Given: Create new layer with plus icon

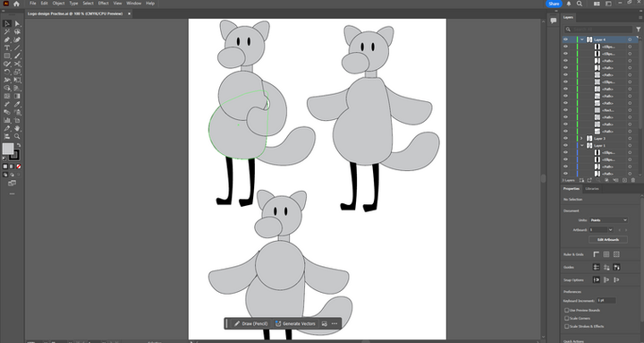Looking at the screenshot, I should point(624,180).
